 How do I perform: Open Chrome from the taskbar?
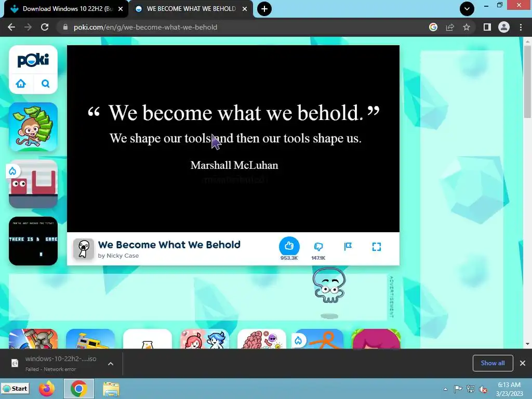(x=79, y=389)
